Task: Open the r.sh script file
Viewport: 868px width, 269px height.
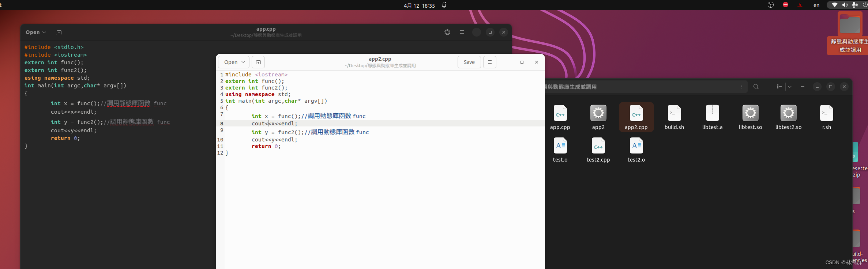Action: tap(826, 117)
